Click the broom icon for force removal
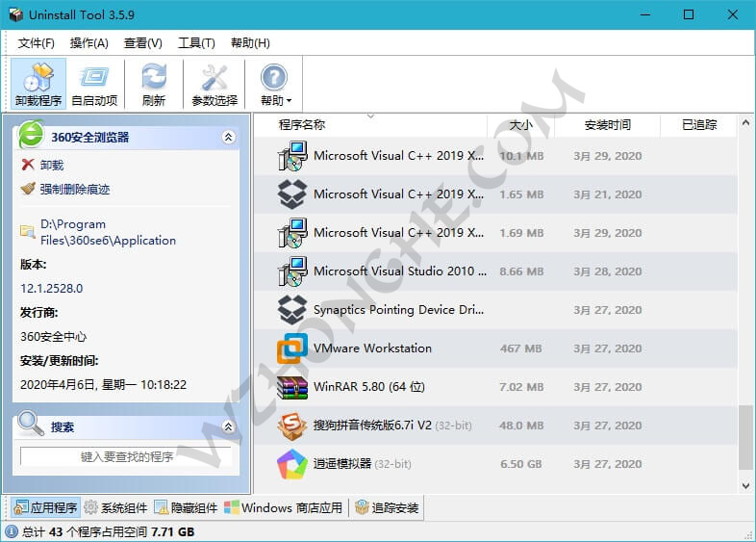This screenshot has height=542, width=756. (28, 189)
